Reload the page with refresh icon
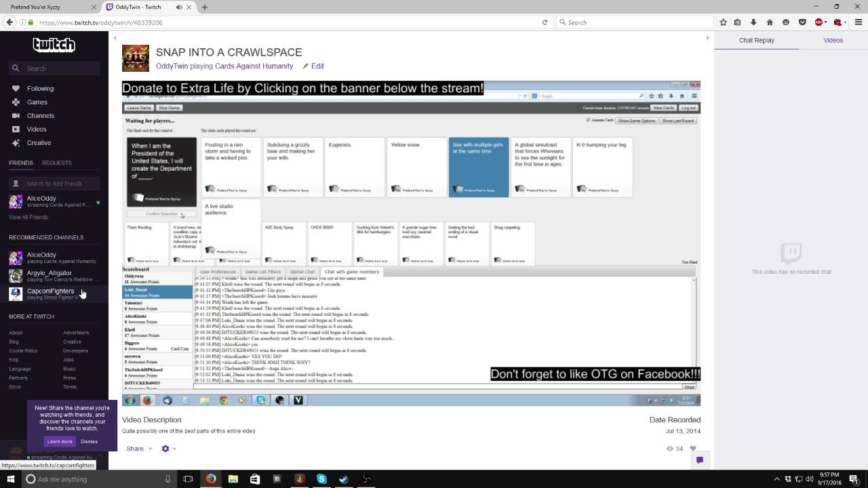Viewport: 868px width, 488px height. (x=545, y=22)
